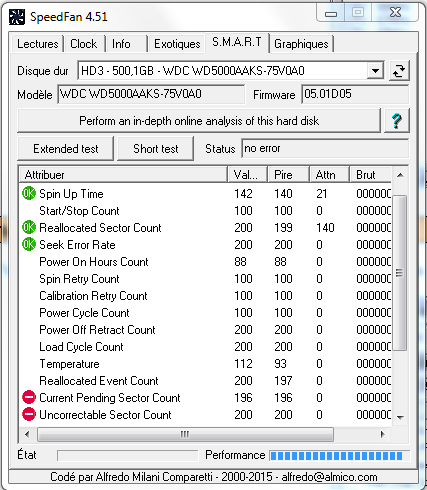Click the scroll down arrow of attribute list
This screenshot has height=490, width=427.
[x=400, y=417]
